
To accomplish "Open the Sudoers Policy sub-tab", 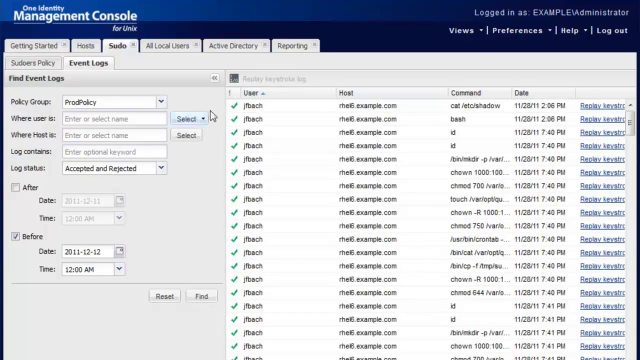I will pos(33,63).
